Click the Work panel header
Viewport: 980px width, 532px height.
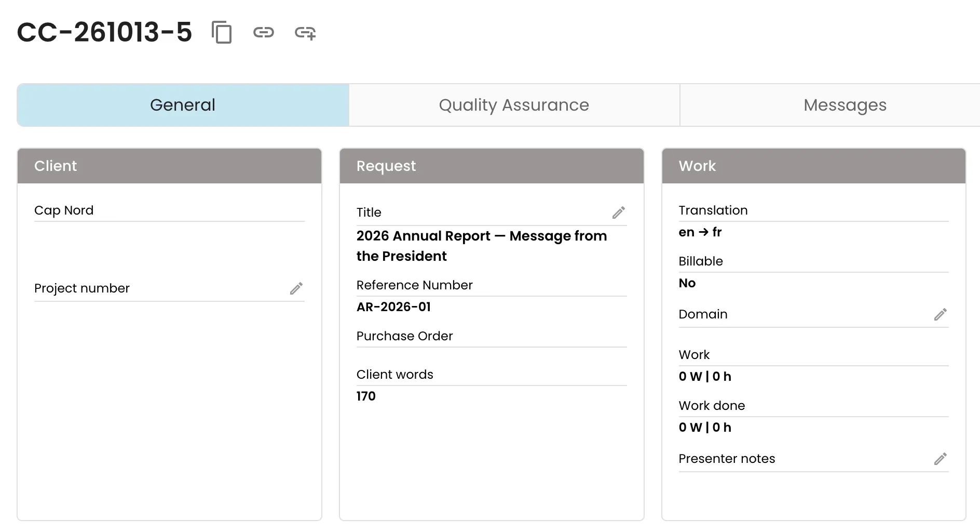(x=813, y=166)
